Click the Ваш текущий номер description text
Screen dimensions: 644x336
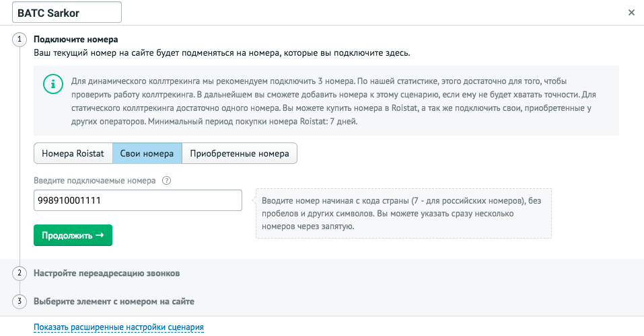(221, 52)
